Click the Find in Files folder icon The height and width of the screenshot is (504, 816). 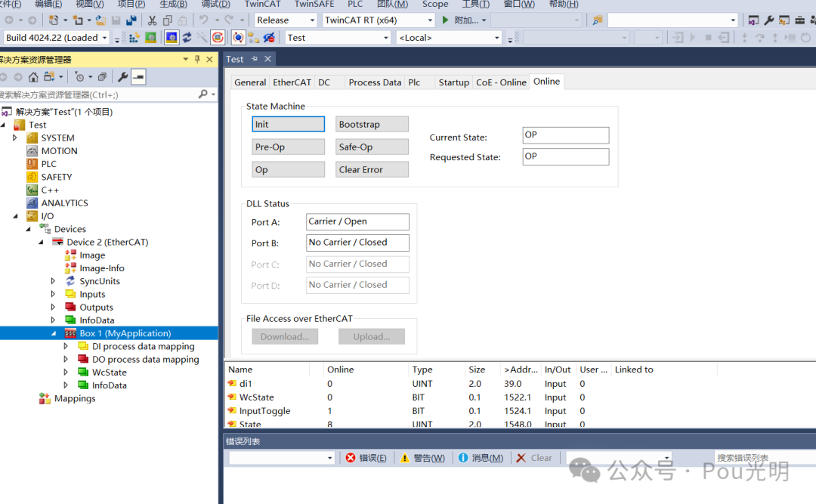point(598,20)
